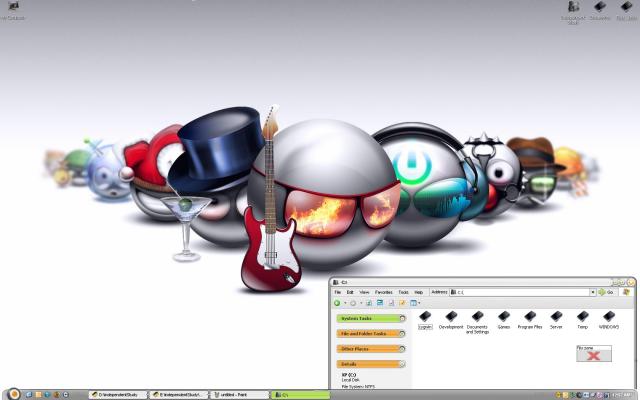Open the Help menu in Explorer
Viewport: 640px width, 400px height.
click(418, 292)
